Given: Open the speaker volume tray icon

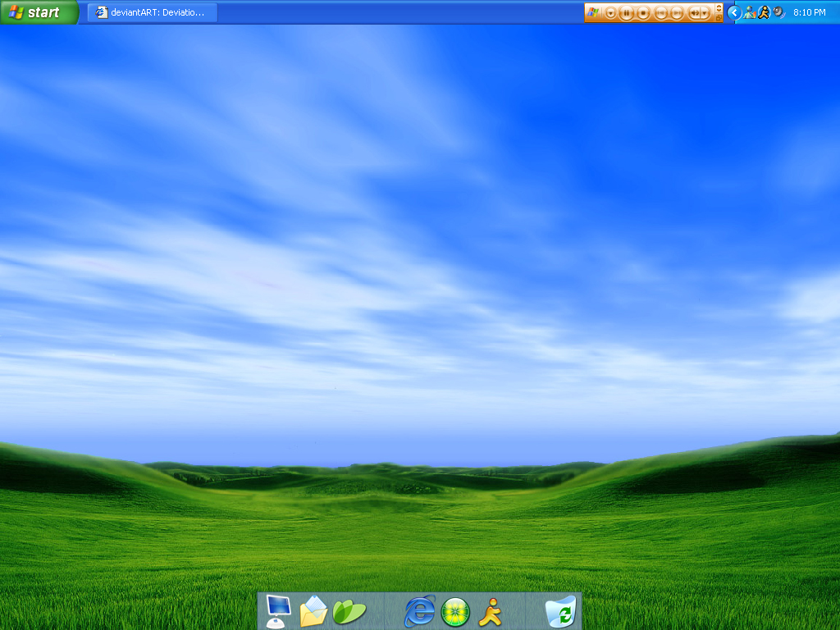Looking at the screenshot, I should coord(779,11).
